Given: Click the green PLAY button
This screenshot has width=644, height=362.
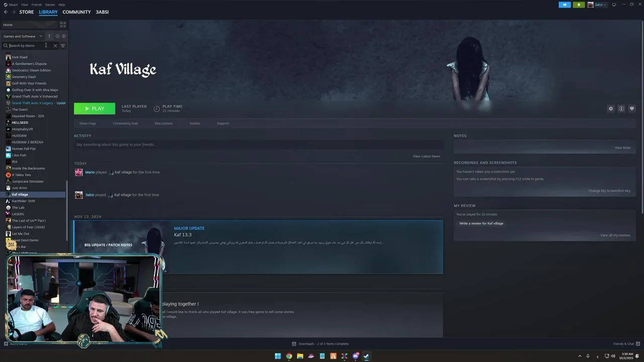Looking at the screenshot, I should pyautogui.click(x=95, y=109).
